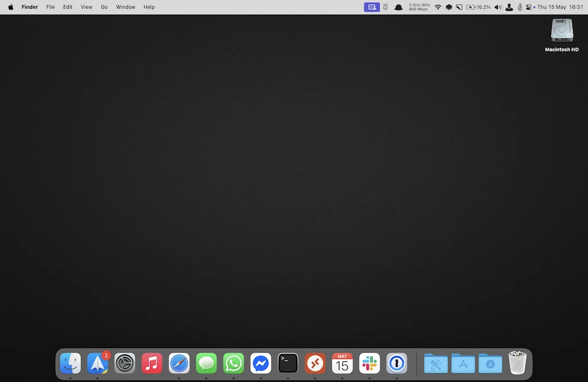The width and height of the screenshot is (588, 382).
Task: Launch Spark mail app with badge 2
Action: tap(98, 363)
